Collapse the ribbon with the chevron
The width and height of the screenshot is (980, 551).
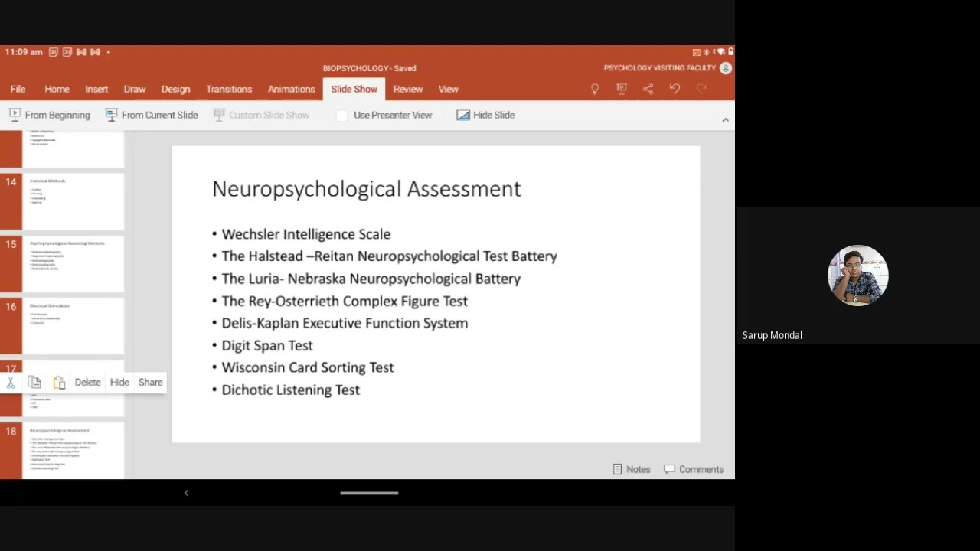pos(725,119)
